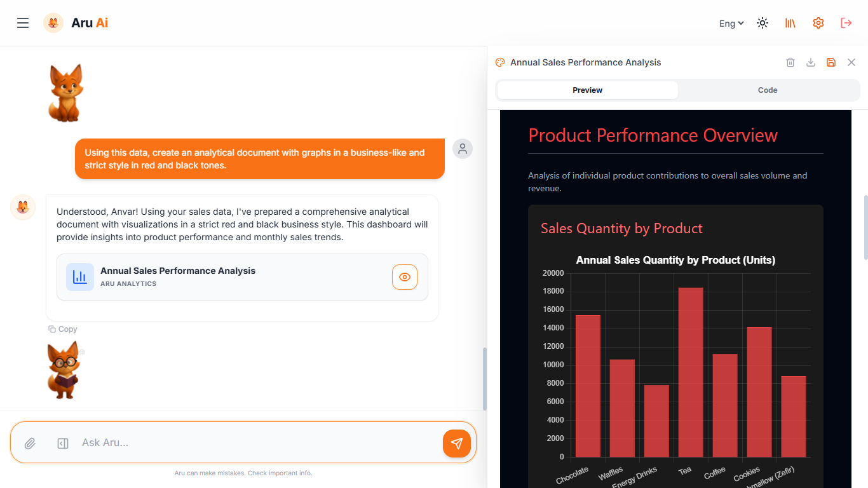
Task: Open the Eng language dropdown
Action: tap(731, 23)
